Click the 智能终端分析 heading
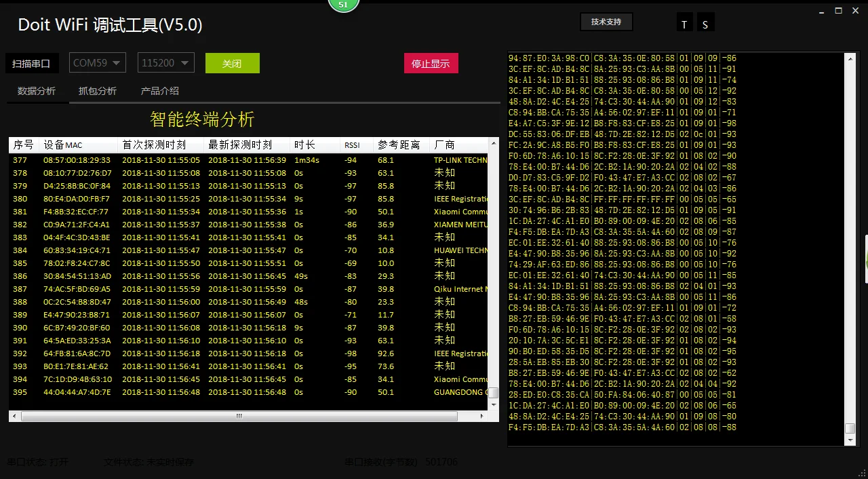 [202, 119]
